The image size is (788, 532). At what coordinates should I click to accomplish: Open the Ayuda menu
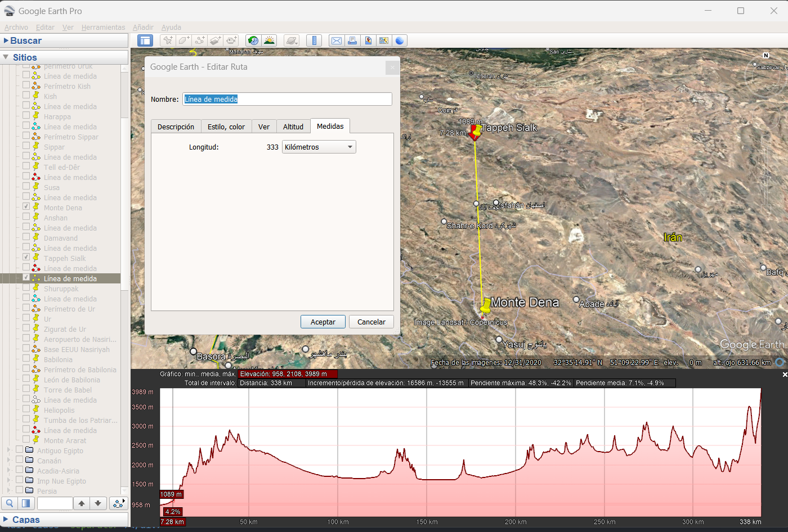coord(171,27)
